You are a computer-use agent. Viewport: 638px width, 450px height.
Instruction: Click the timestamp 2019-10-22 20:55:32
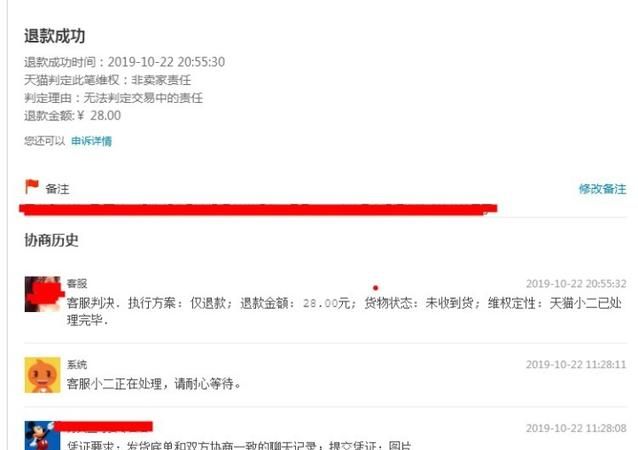coord(576,284)
